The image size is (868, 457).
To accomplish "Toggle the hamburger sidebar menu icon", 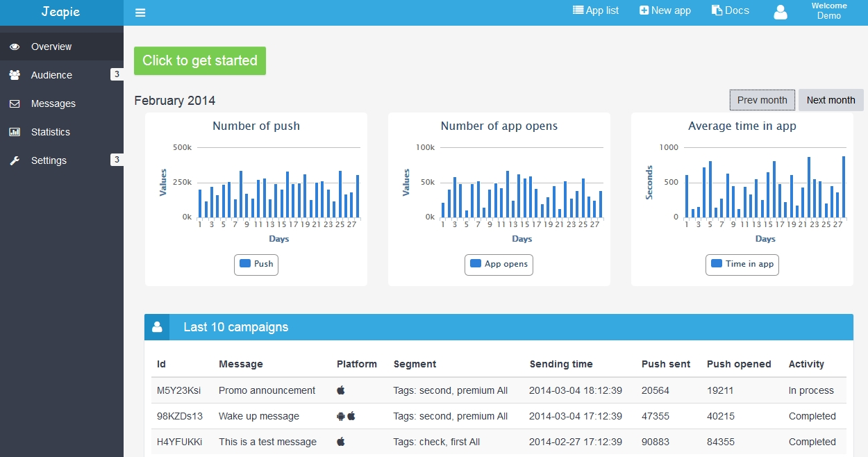I will pos(140,13).
